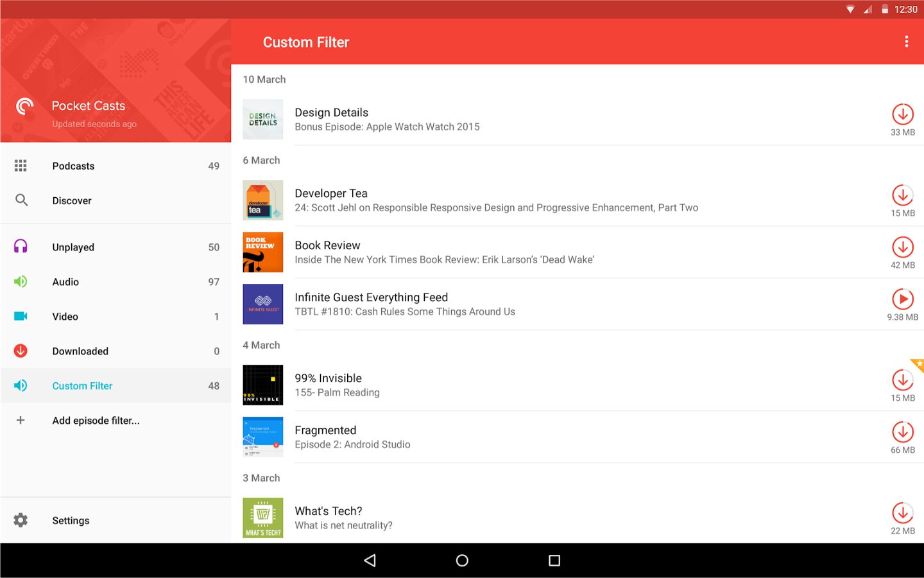Download 99% Invisible Palm Reading episode
The image size is (924, 578).
(902, 381)
